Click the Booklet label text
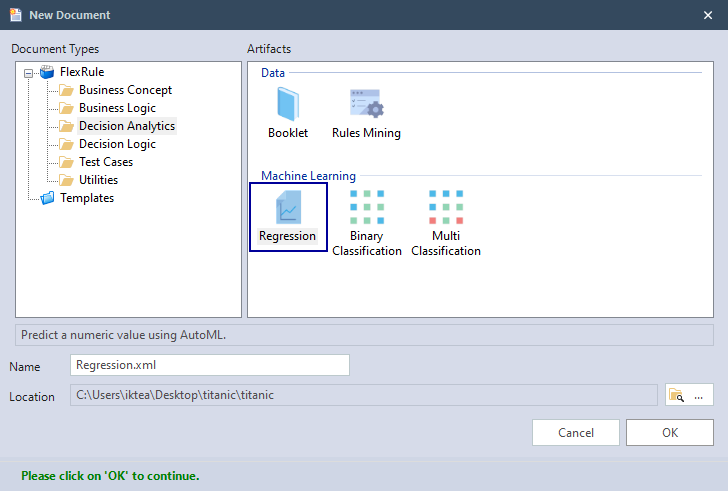 288,133
